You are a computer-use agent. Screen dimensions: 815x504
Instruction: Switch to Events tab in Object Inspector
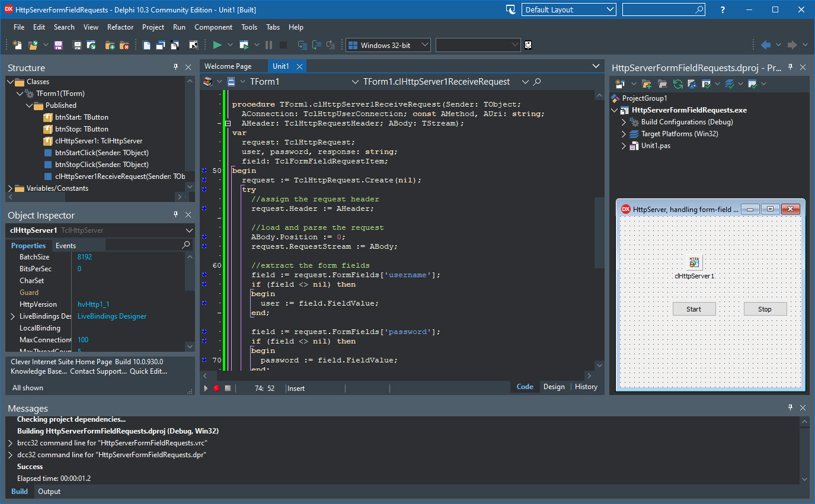[66, 245]
